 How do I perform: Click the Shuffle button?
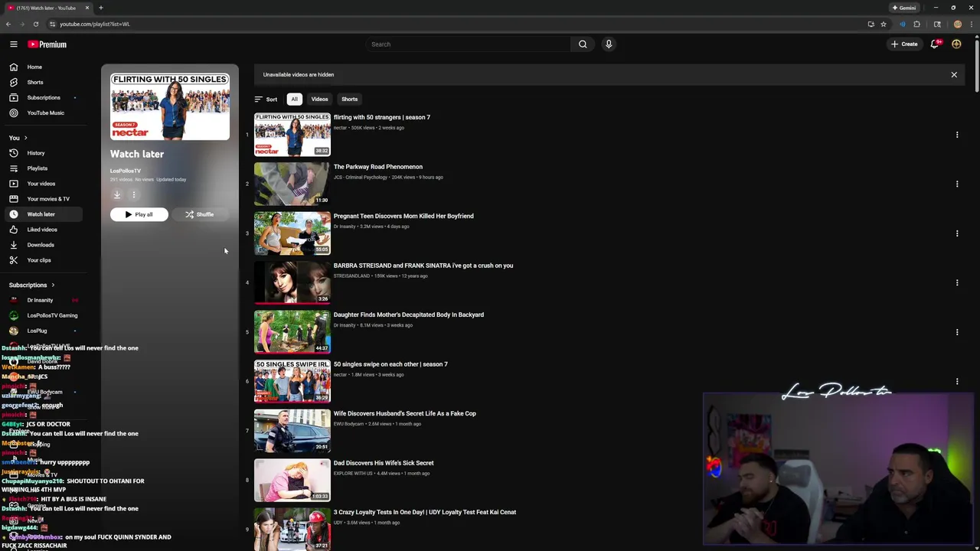click(x=200, y=214)
